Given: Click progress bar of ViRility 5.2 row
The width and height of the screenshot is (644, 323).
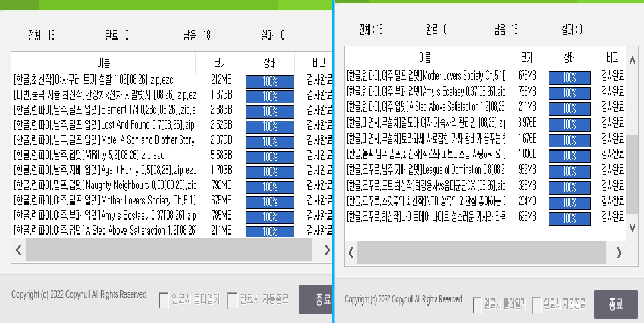Looking at the screenshot, I should pyautogui.click(x=270, y=157).
